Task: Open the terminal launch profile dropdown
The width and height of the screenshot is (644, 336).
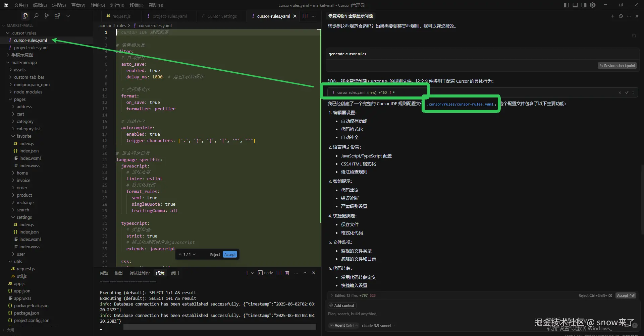Action: [253, 273]
